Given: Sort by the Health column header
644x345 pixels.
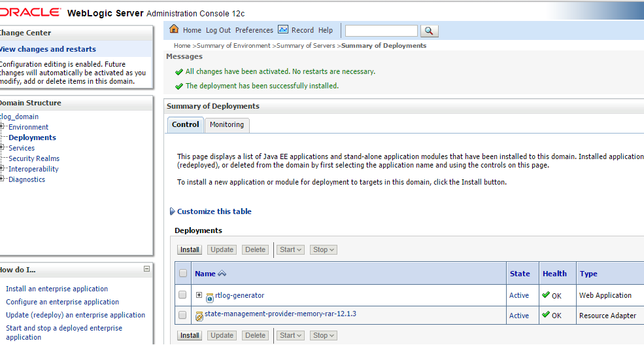Looking at the screenshot, I should [x=554, y=274].
